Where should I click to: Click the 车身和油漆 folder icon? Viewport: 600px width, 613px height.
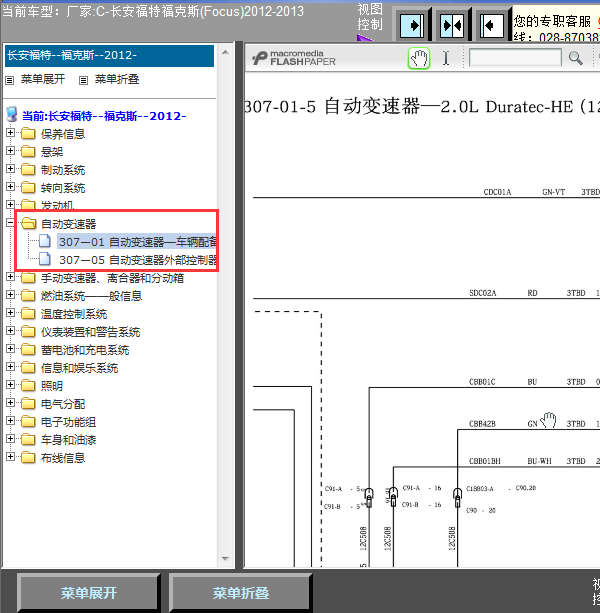click(x=28, y=439)
